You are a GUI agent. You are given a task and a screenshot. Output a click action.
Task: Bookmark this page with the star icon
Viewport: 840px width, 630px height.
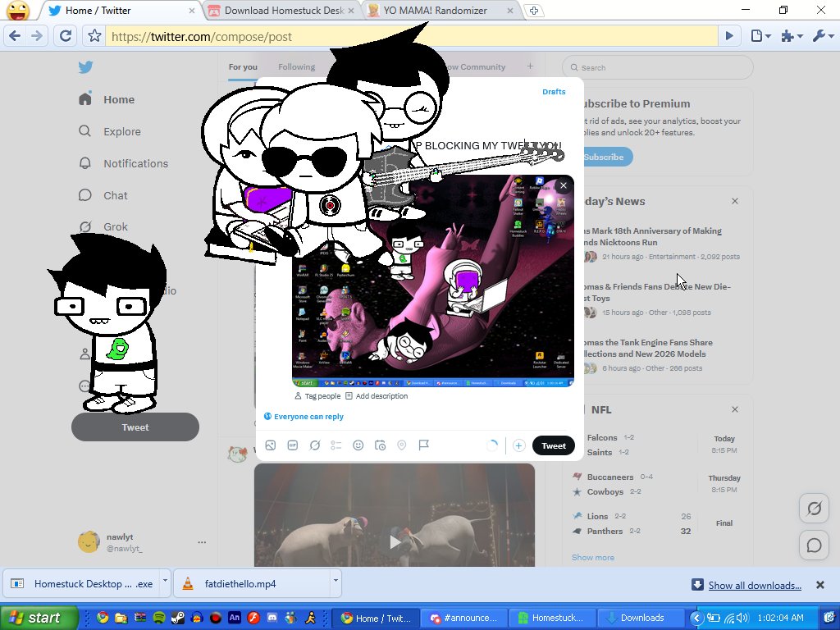pos(95,36)
